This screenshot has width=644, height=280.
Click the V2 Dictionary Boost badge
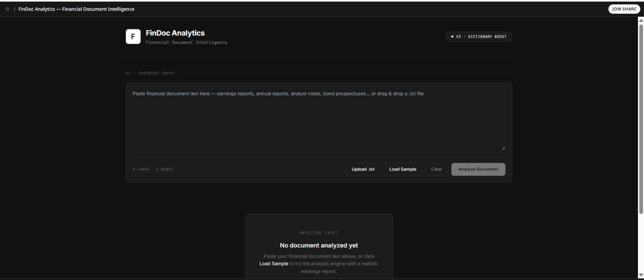[479, 37]
